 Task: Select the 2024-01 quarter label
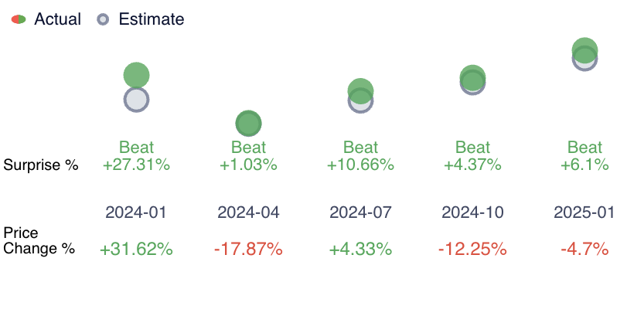(136, 212)
